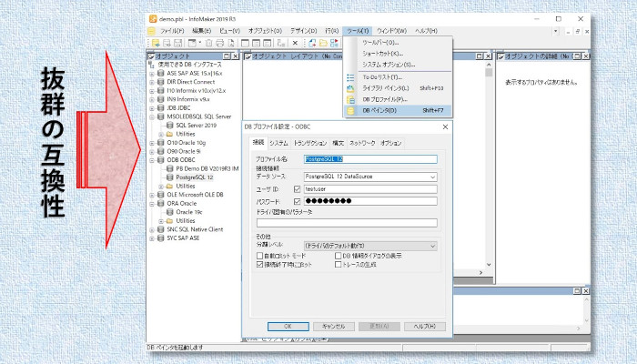This screenshot has height=364, width=637.
Task: Click the プロファイル名 text field
Action: point(369,158)
